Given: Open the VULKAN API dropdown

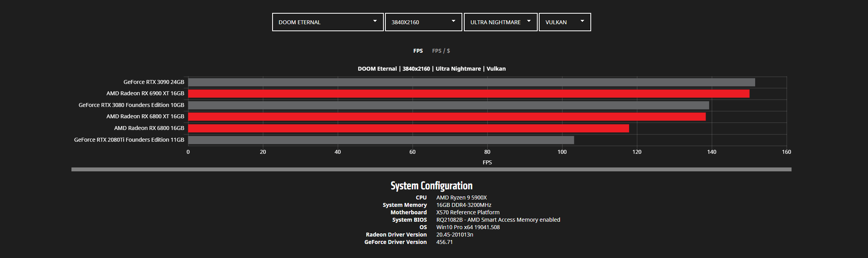Looking at the screenshot, I should (565, 22).
